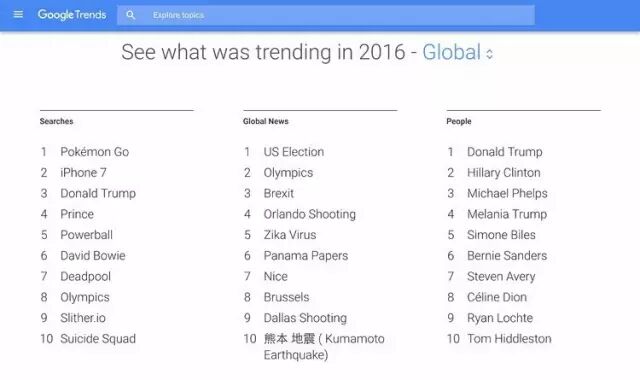Viewport: 640px width, 380px height.
Task: Select iPhone 7 search entry
Action: click(83, 173)
